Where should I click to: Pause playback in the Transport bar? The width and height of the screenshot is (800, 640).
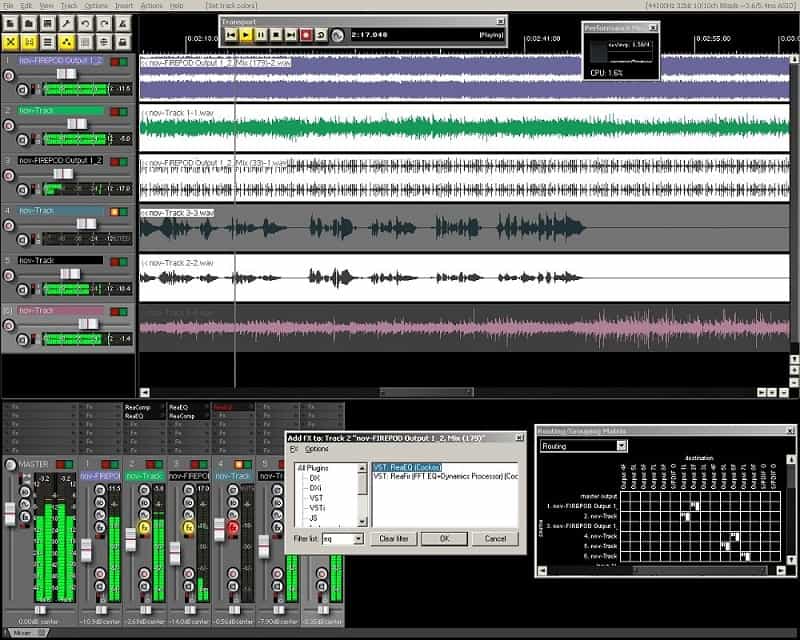point(261,35)
